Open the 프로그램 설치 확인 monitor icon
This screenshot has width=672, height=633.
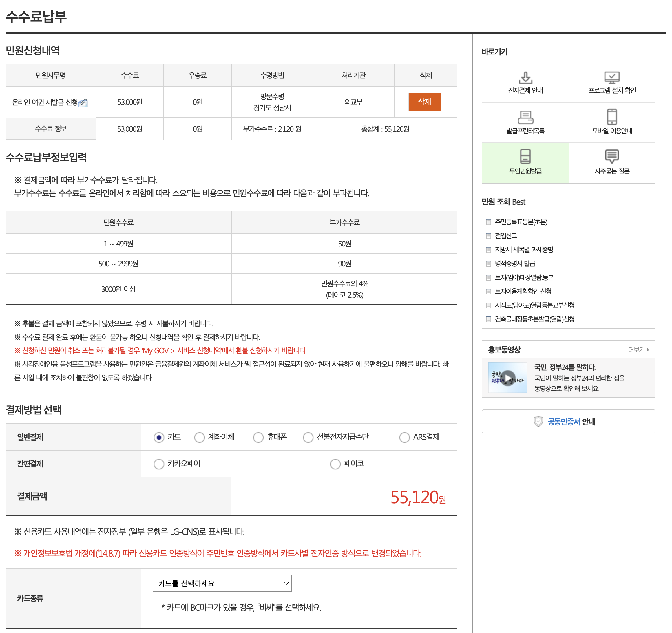coord(611,77)
